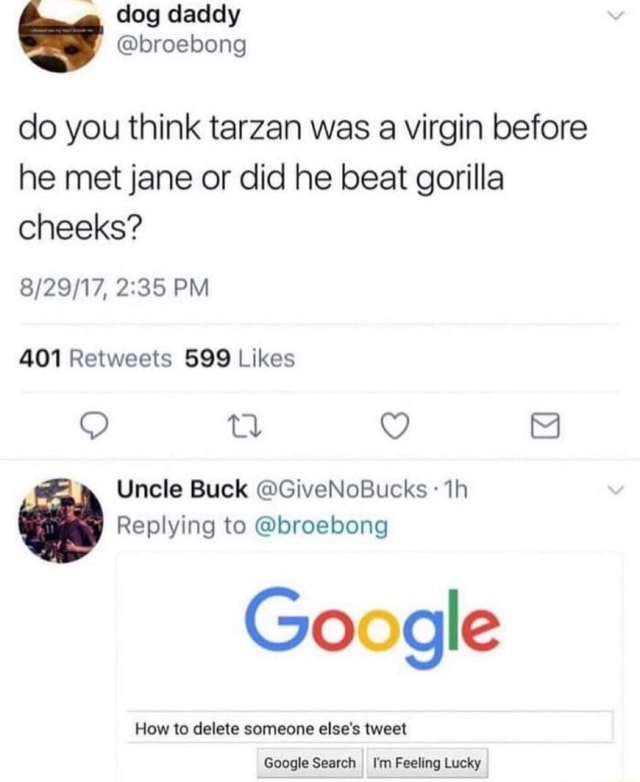
Task: Click the I'm Feeling Lucky button
Action: (427, 763)
